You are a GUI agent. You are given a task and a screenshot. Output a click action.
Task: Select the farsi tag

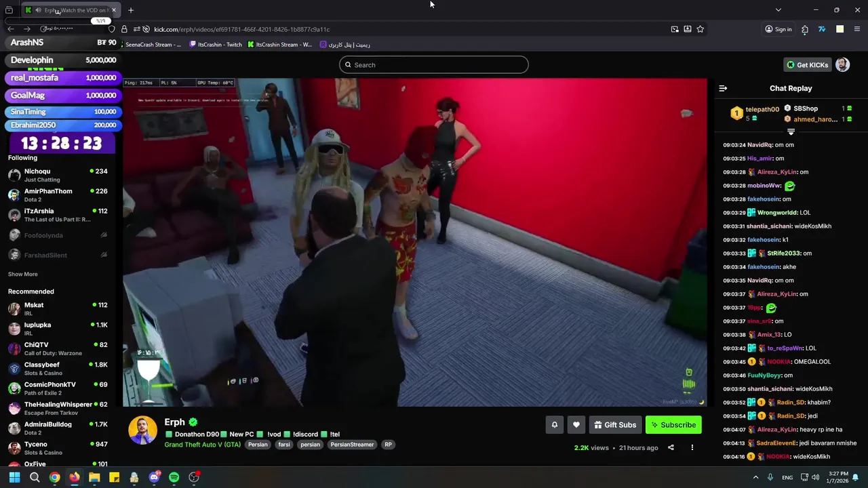pos(284,445)
